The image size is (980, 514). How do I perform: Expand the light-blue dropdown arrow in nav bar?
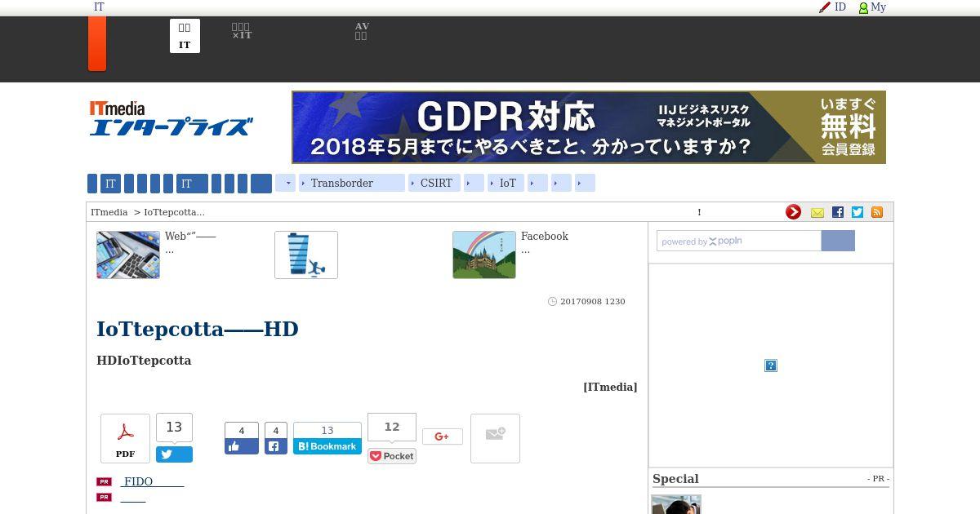[x=285, y=184]
